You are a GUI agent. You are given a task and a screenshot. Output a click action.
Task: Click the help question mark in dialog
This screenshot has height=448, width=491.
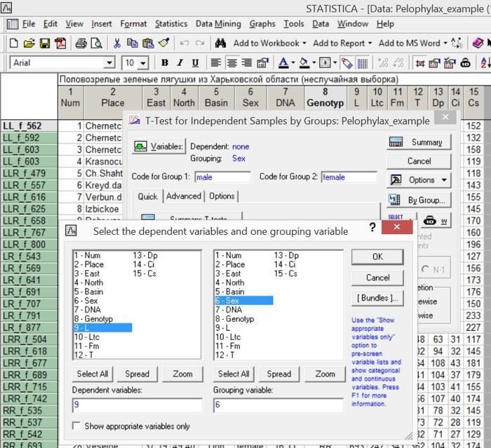coord(372,227)
